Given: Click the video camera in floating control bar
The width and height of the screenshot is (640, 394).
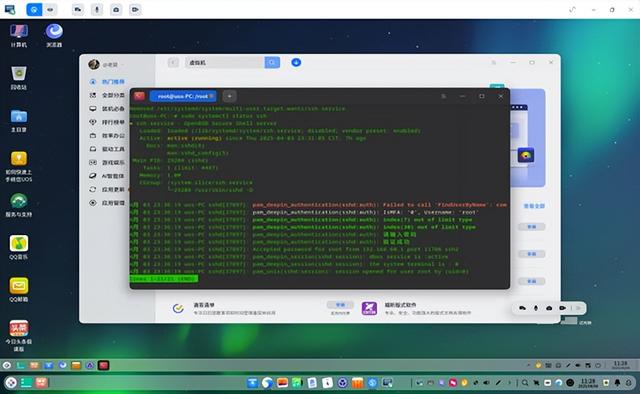Looking at the screenshot, I should [x=562, y=308].
